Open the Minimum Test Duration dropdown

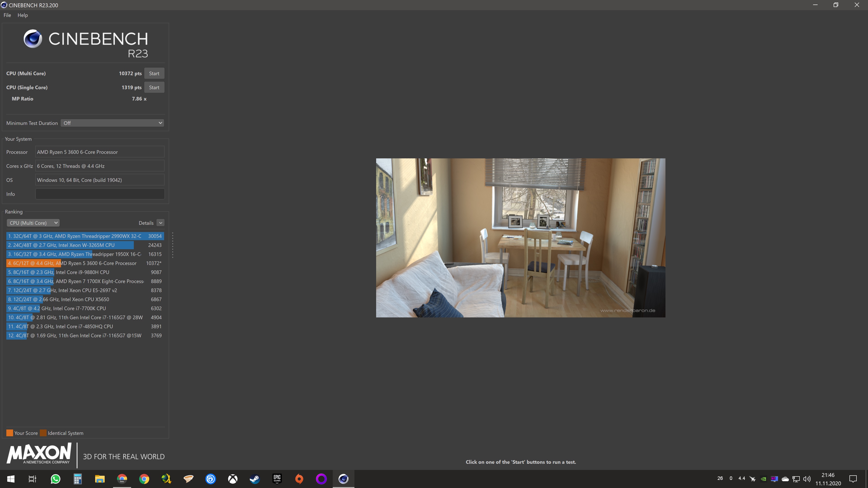coord(113,123)
